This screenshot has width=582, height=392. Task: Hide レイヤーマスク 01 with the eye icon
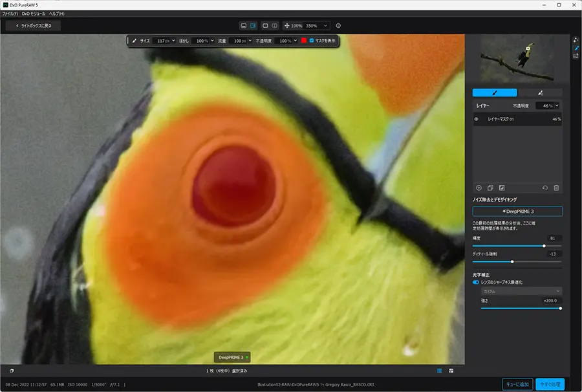coord(476,119)
